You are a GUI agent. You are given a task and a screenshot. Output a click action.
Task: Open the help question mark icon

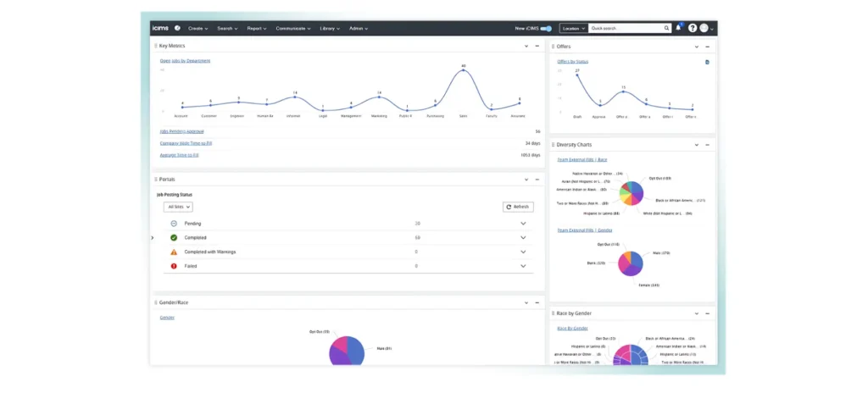click(693, 28)
